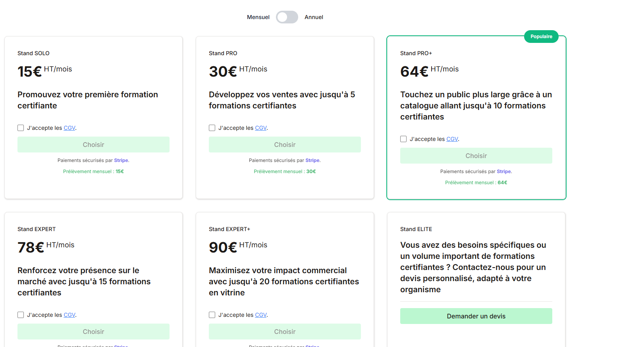This screenshot has width=644, height=347.
Task: Click the Populaire badge on Stand PRO+
Action: (541, 36)
